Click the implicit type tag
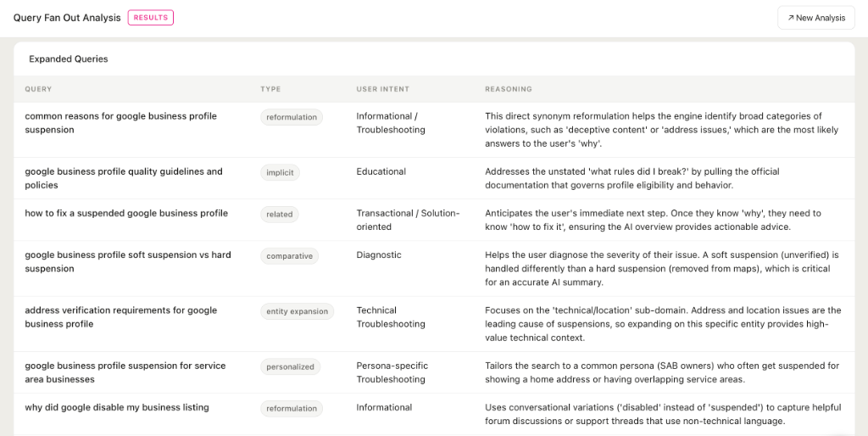 point(280,172)
